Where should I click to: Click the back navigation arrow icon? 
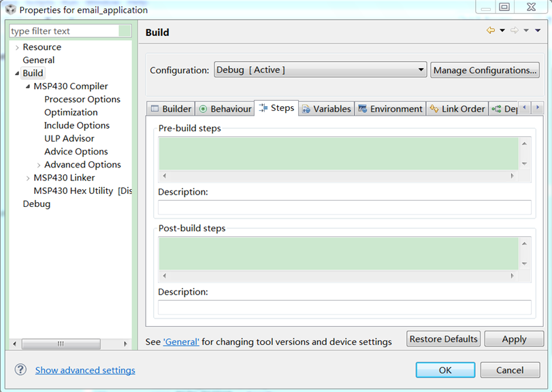coord(490,31)
